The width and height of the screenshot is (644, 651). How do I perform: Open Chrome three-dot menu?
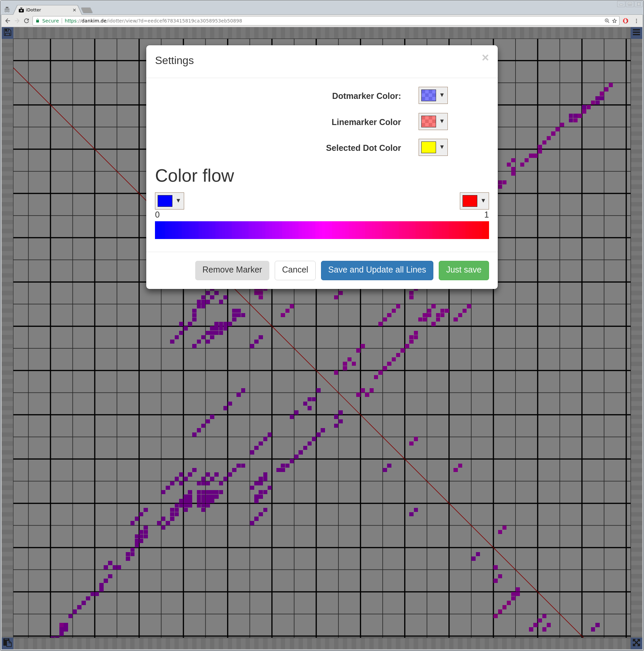pyautogui.click(x=636, y=21)
